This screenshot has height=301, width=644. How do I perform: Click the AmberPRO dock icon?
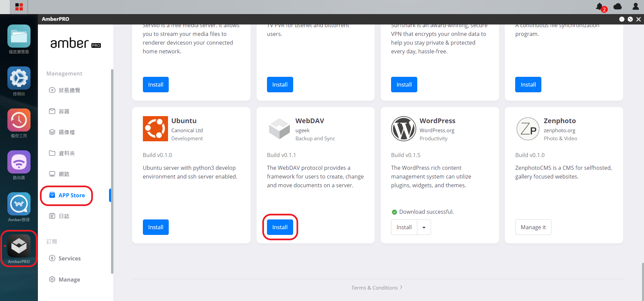[x=19, y=246]
